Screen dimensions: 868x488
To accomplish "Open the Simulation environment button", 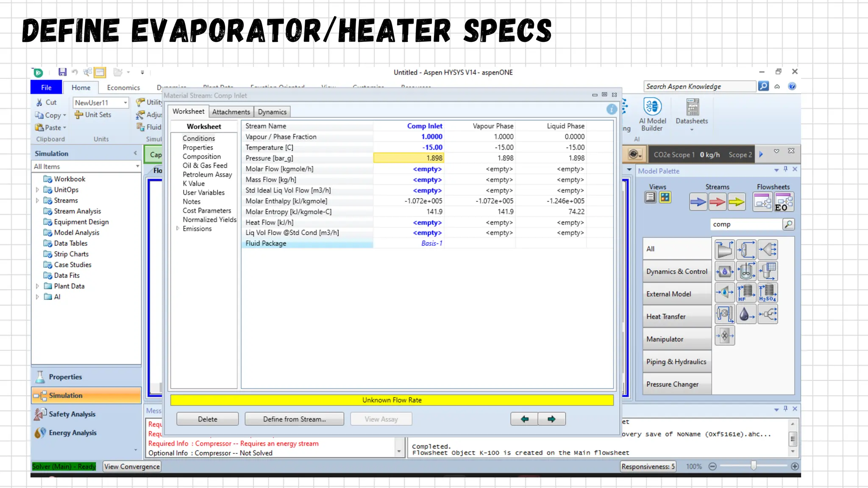I will pyautogui.click(x=86, y=395).
